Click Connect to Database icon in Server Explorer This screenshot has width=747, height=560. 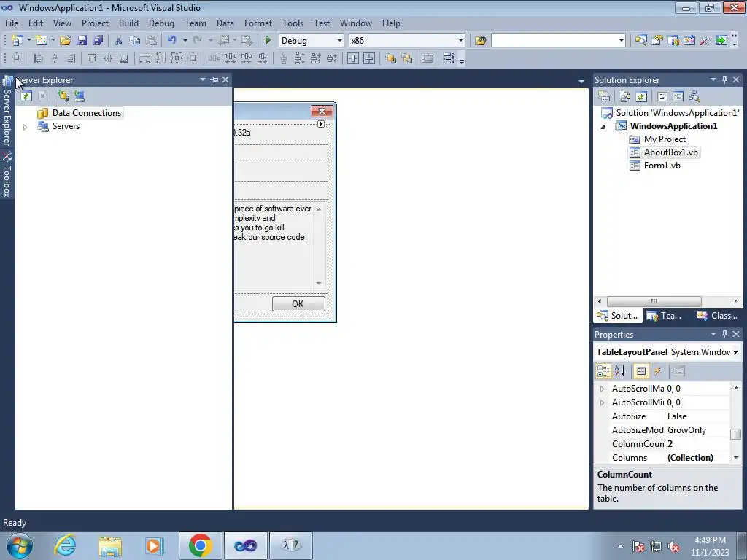[x=63, y=96]
